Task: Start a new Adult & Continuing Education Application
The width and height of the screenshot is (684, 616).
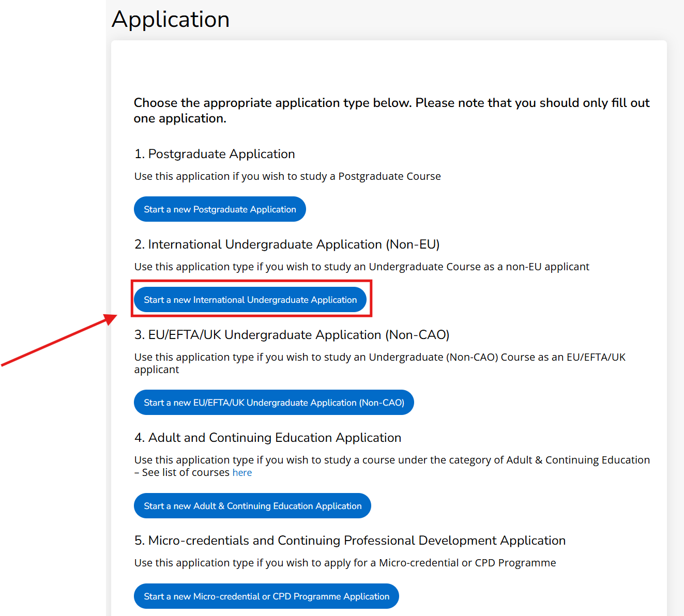Action: (x=252, y=506)
